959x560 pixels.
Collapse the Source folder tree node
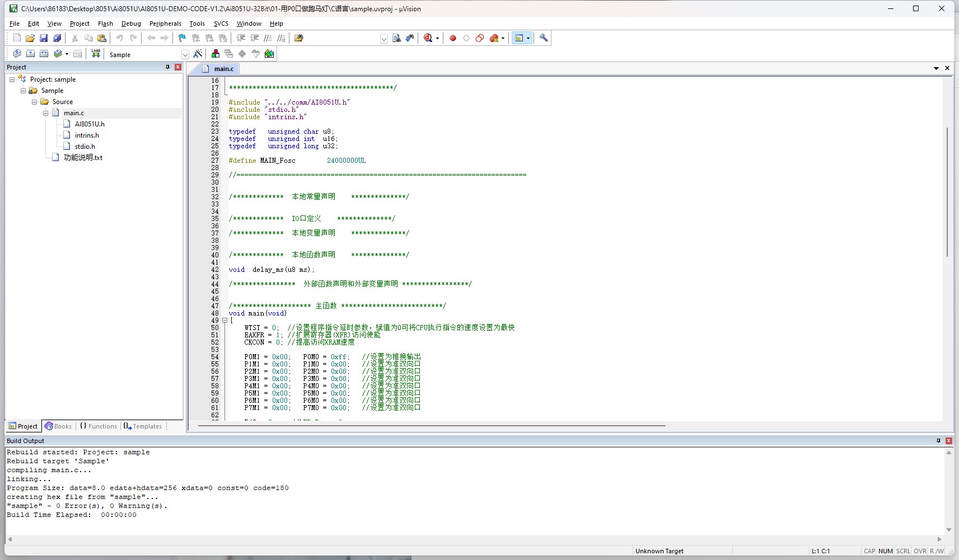34,102
